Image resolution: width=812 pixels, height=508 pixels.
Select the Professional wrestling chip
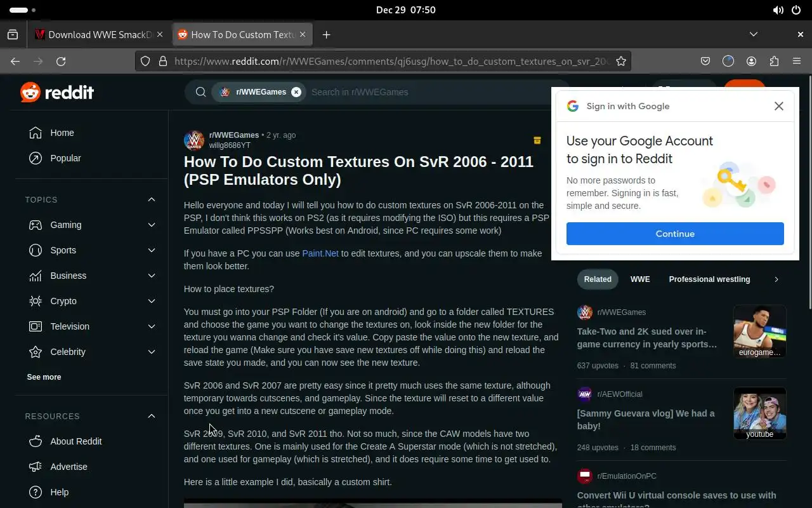[x=709, y=279]
